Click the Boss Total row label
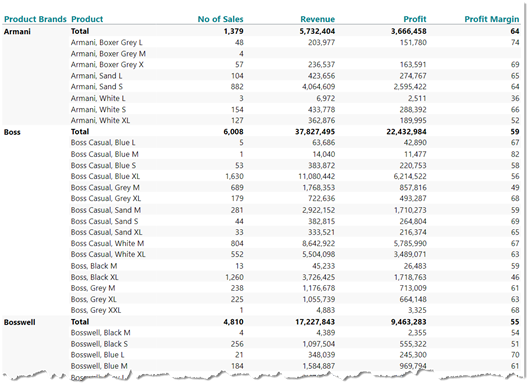Screen dimensions: 529x388 point(80,132)
